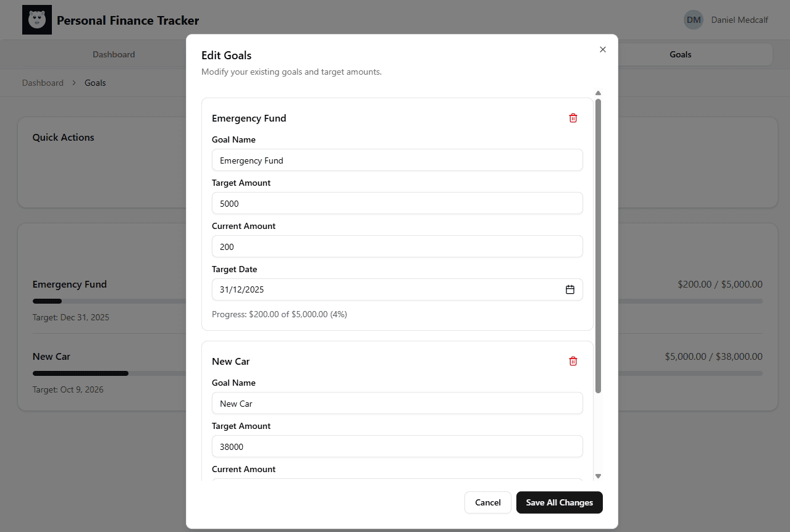The height and width of the screenshot is (532, 790).
Task: Switch to the Goals tab
Action: pos(680,54)
